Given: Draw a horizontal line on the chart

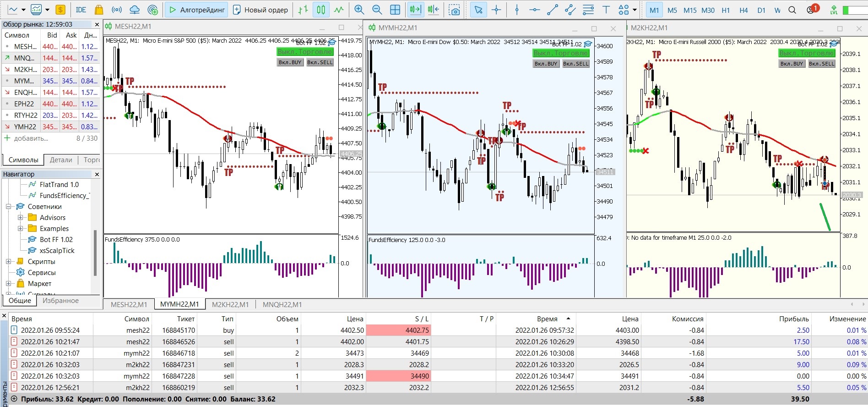Looking at the screenshot, I should pos(535,10).
